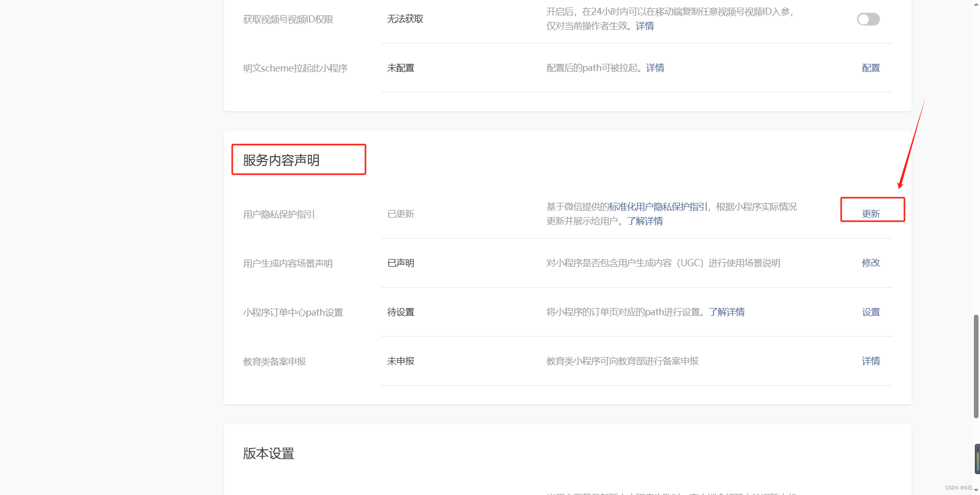The width and height of the screenshot is (980, 495).
Task: Select the 已更新 status text
Action: 401,214
